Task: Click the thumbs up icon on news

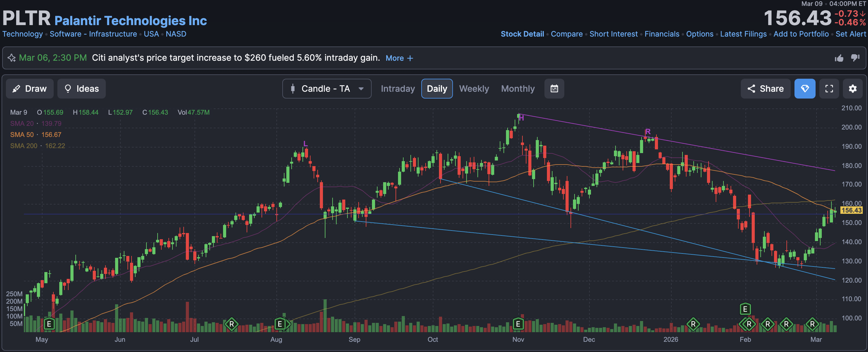Action: point(839,58)
